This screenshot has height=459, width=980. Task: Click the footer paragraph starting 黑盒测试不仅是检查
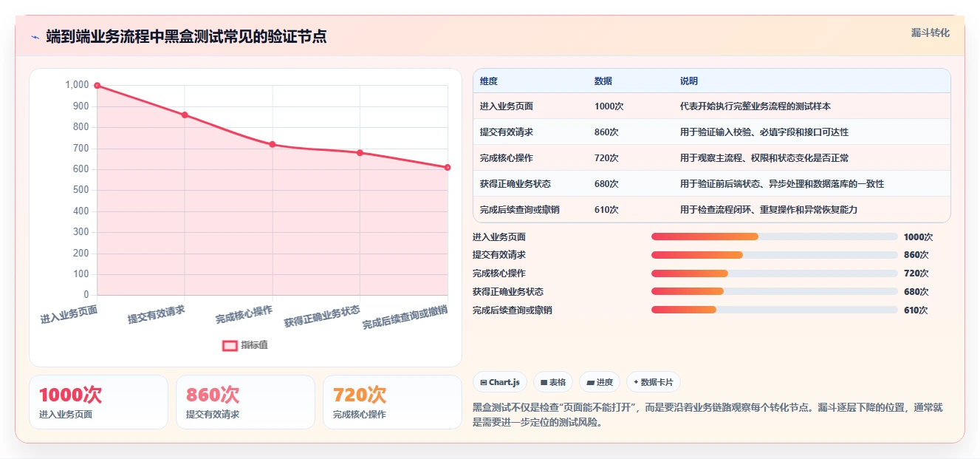pyautogui.click(x=707, y=415)
